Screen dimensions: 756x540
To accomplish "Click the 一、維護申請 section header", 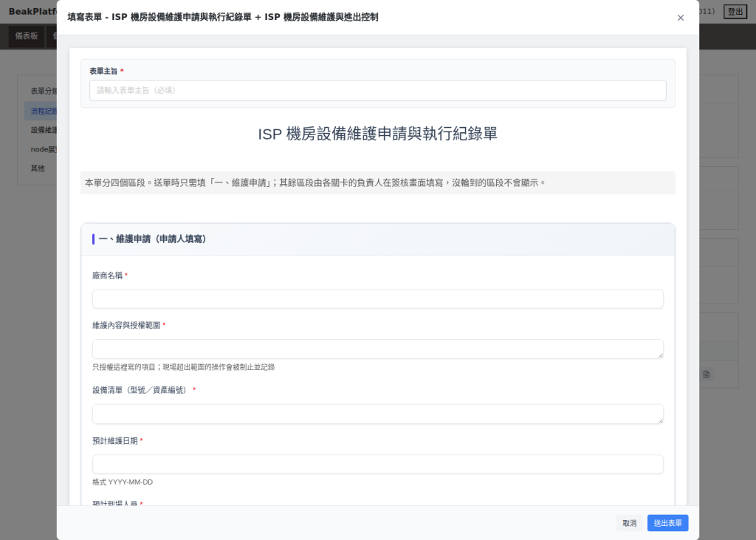I will pyautogui.click(x=377, y=239).
